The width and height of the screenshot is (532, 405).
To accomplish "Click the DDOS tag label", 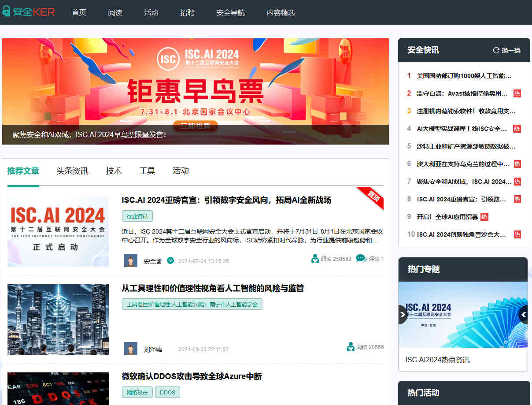I will (167, 392).
